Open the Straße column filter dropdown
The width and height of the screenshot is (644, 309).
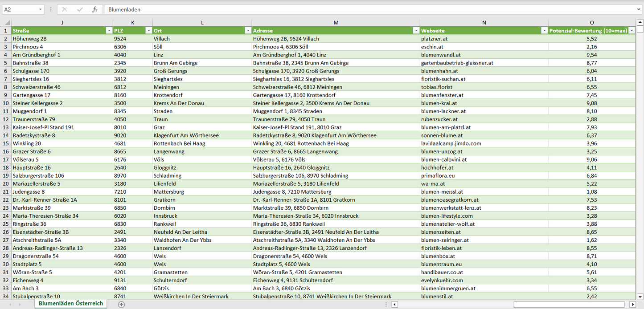109,31
